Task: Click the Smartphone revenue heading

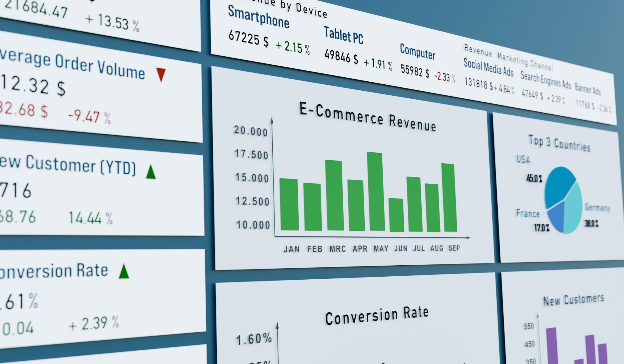Action: [258, 17]
